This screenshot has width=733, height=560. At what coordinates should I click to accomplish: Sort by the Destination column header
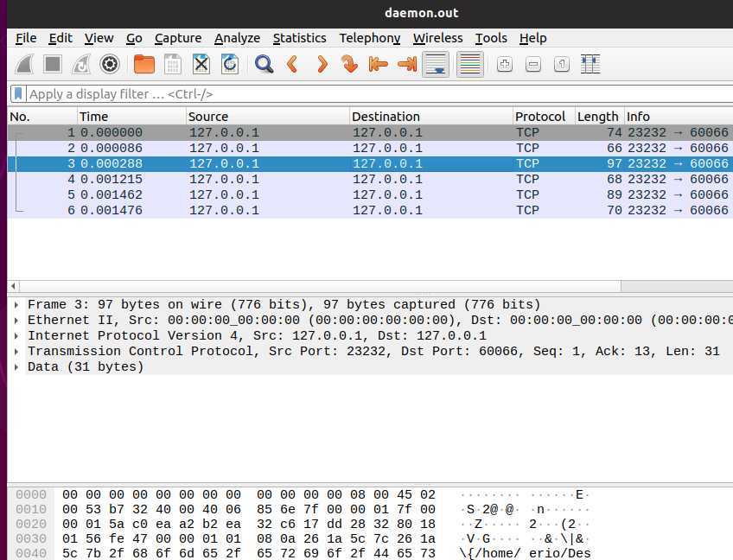coord(431,117)
